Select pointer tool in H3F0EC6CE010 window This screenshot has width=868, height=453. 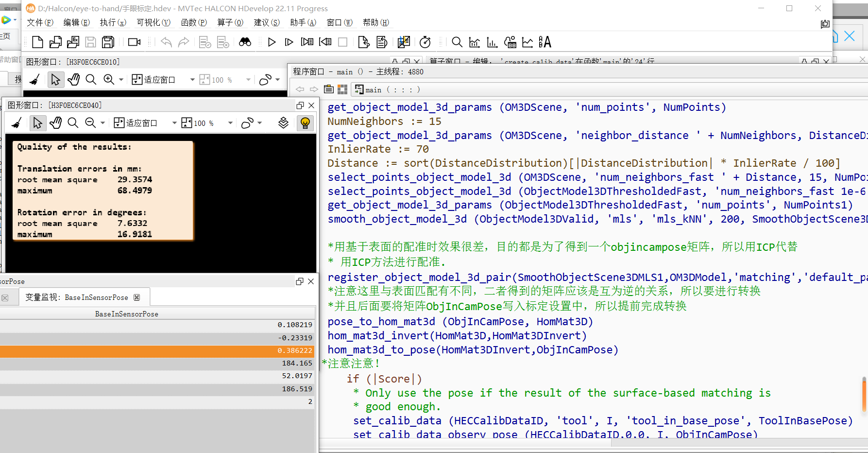tap(55, 80)
